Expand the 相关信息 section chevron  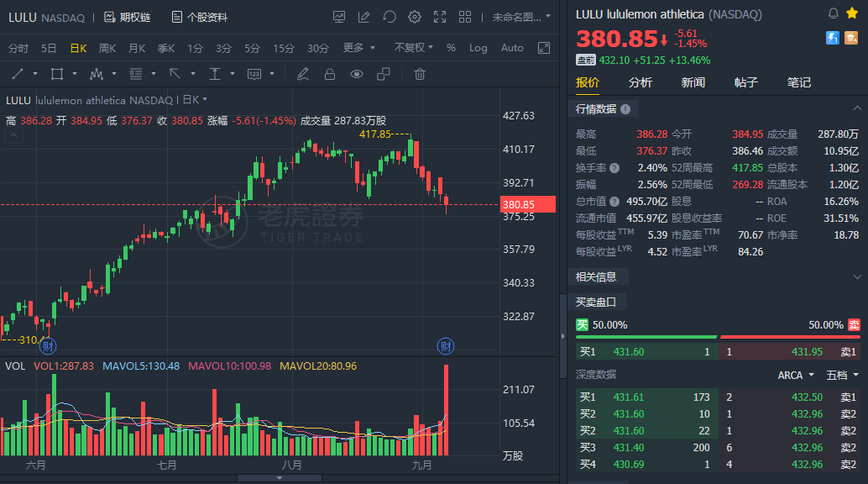click(857, 276)
